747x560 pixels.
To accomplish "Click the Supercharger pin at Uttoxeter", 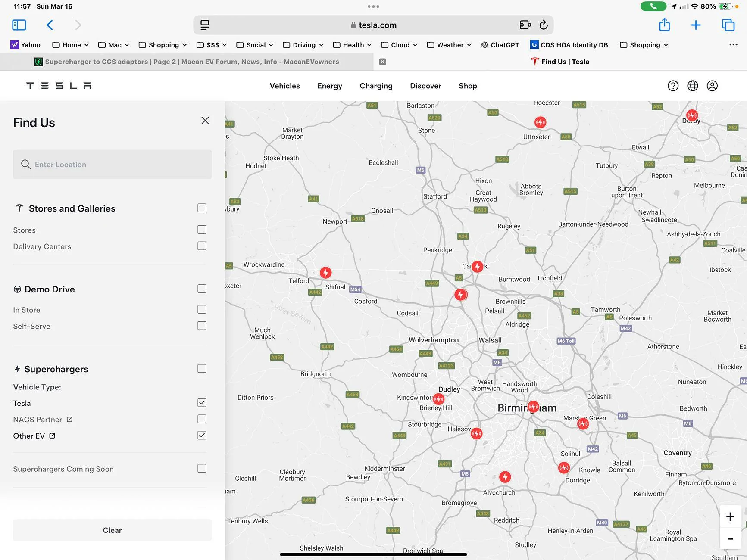I will 540,122.
